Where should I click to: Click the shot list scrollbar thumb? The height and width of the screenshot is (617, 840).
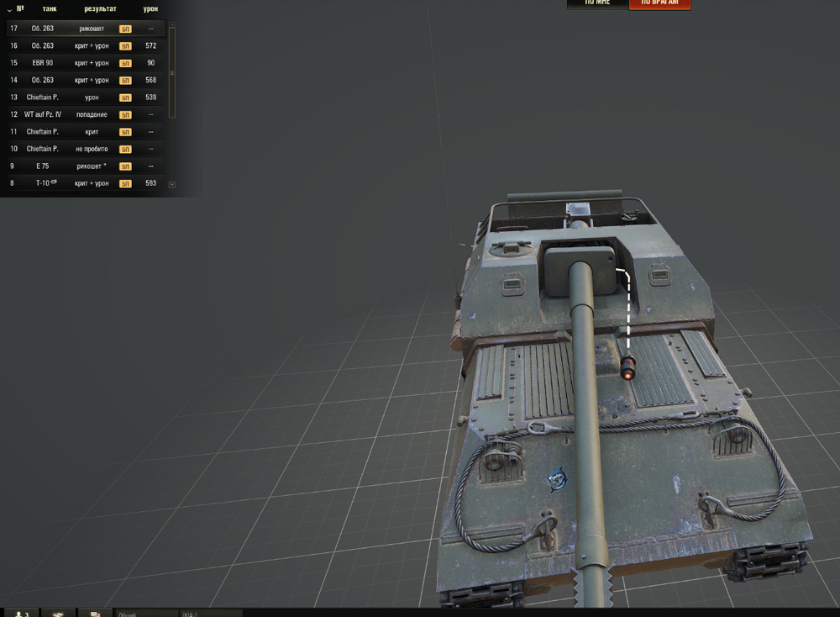point(172,72)
